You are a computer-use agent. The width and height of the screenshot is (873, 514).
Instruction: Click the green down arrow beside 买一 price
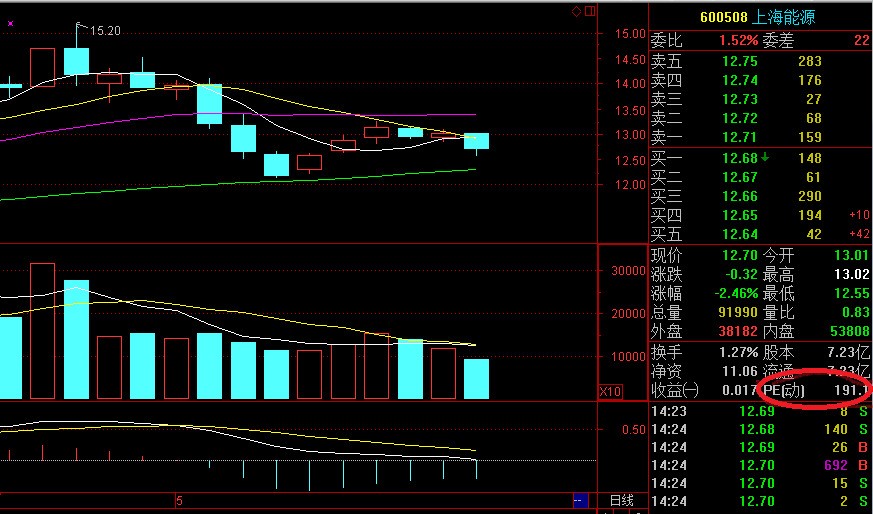[x=764, y=157]
